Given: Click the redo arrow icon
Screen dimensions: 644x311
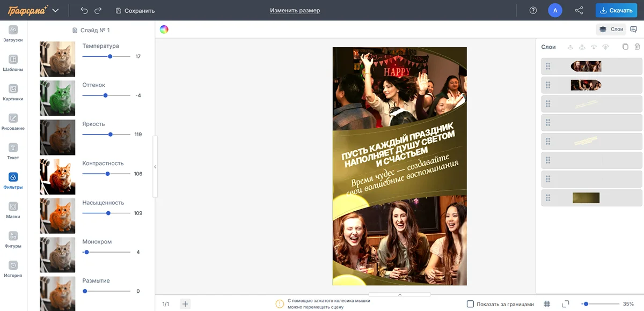Looking at the screenshot, I should tap(98, 10).
